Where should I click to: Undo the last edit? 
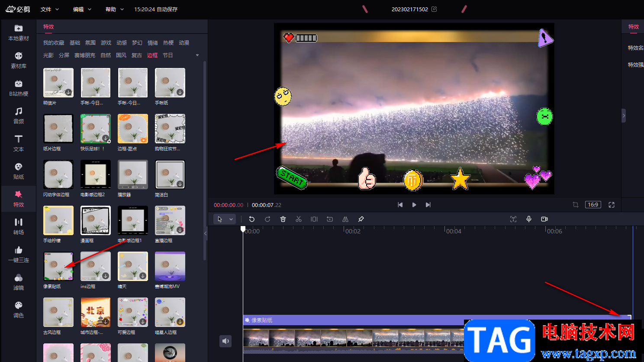tap(252, 219)
